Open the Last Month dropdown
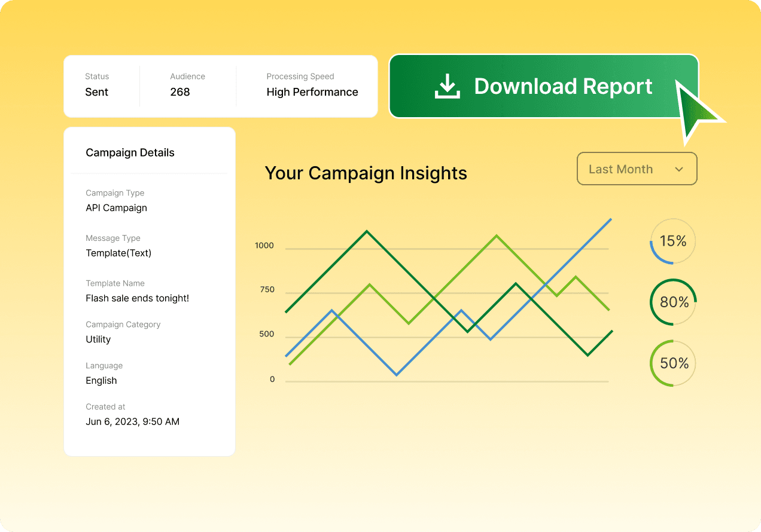The image size is (761, 532). pyautogui.click(x=637, y=169)
